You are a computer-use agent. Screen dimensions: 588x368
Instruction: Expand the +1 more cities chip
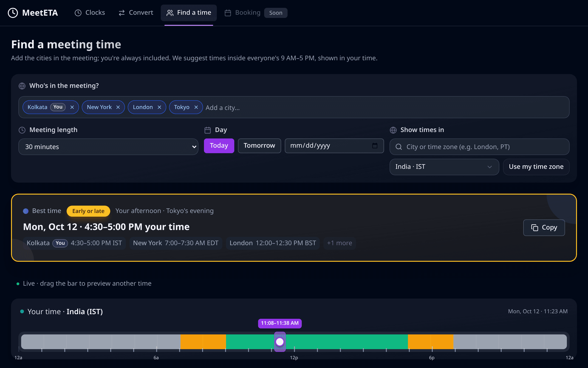tap(339, 243)
